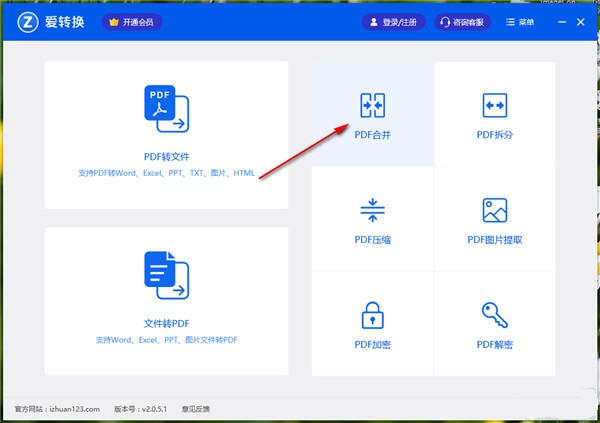The image size is (600, 423).
Task: Click the 爱转换 app name text
Action: [x=65, y=22]
